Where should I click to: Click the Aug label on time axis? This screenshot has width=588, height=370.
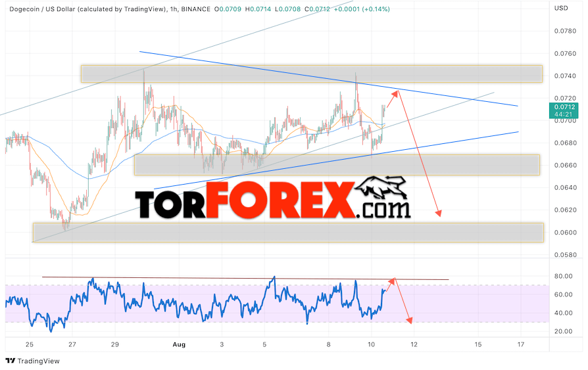point(179,344)
